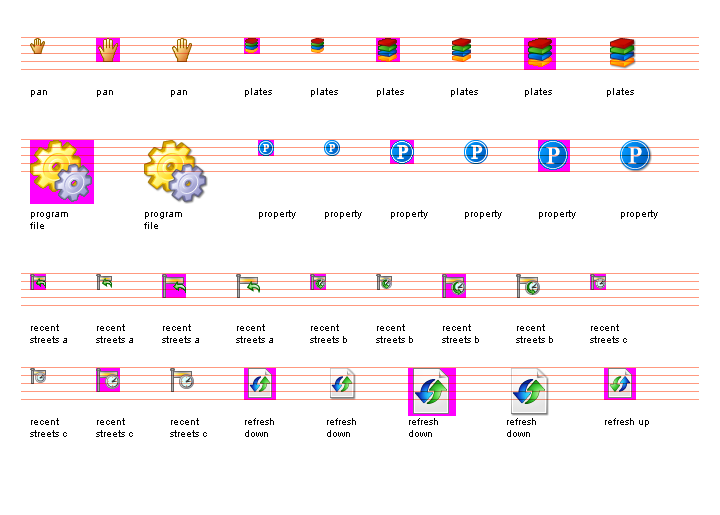Screen dimensions: 720x515
Task: Select the largest recent streets b icon without background
Action: (x=528, y=285)
